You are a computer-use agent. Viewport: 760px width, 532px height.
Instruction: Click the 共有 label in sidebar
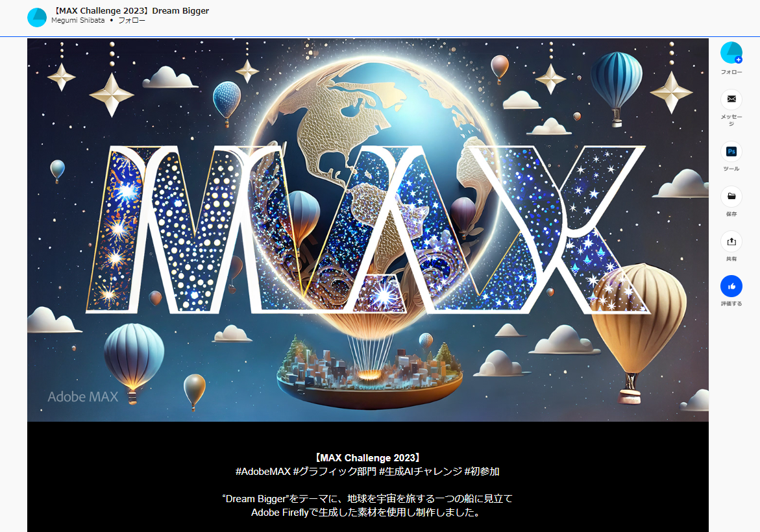(x=731, y=259)
